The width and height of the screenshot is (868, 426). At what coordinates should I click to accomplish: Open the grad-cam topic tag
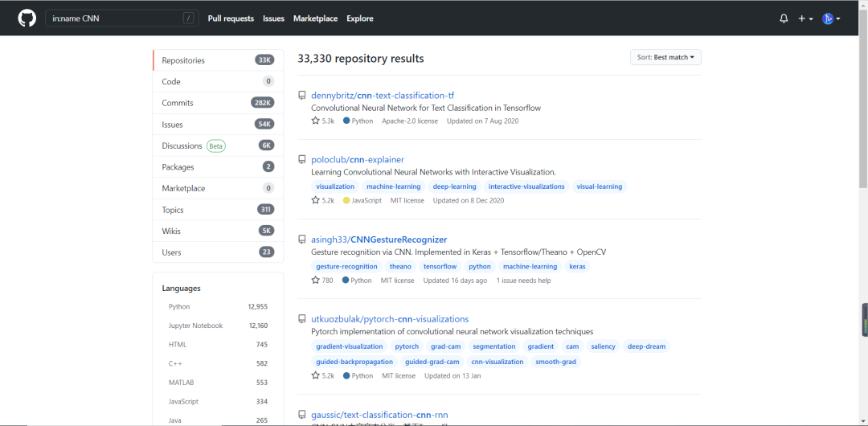pyautogui.click(x=446, y=346)
